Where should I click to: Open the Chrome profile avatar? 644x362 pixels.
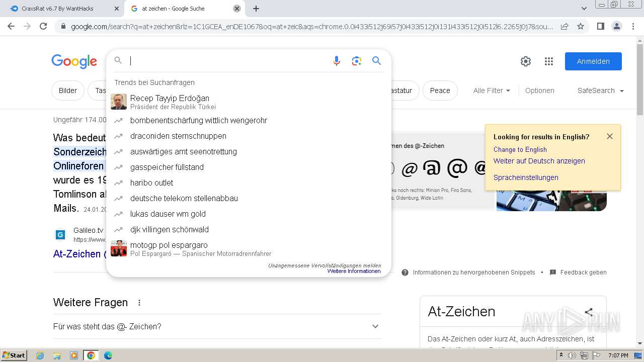(616, 26)
